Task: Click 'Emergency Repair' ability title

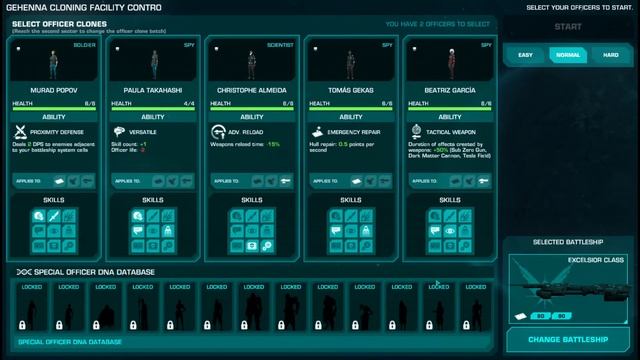Action: click(x=354, y=132)
